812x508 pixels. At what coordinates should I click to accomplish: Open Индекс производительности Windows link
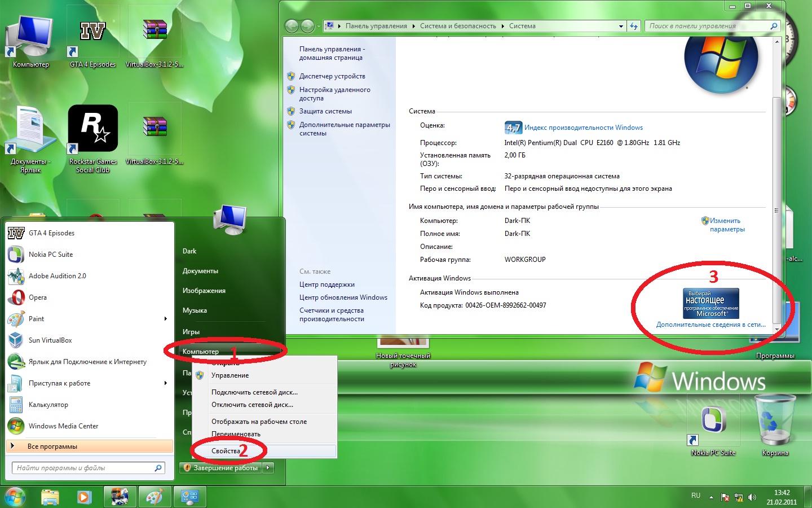pos(584,128)
